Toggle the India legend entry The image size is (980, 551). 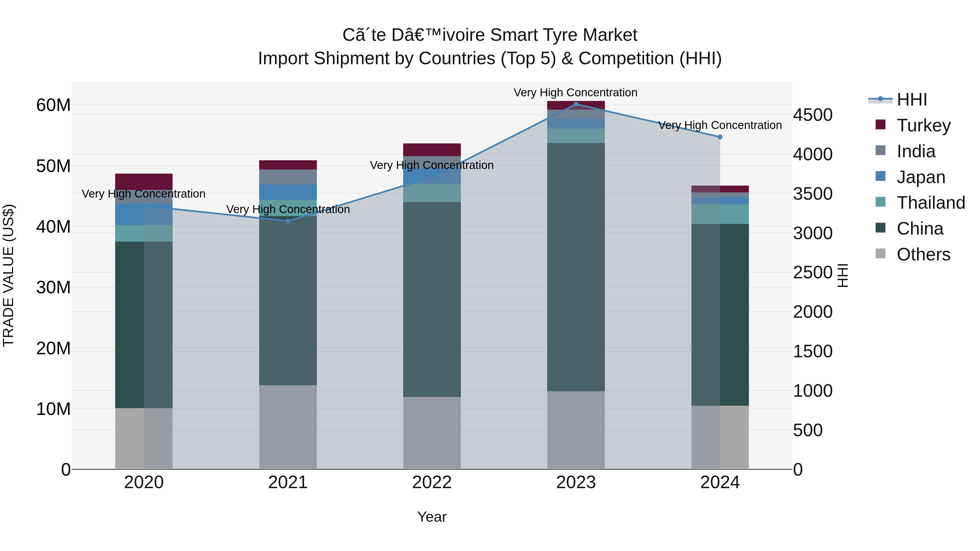tap(905, 151)
